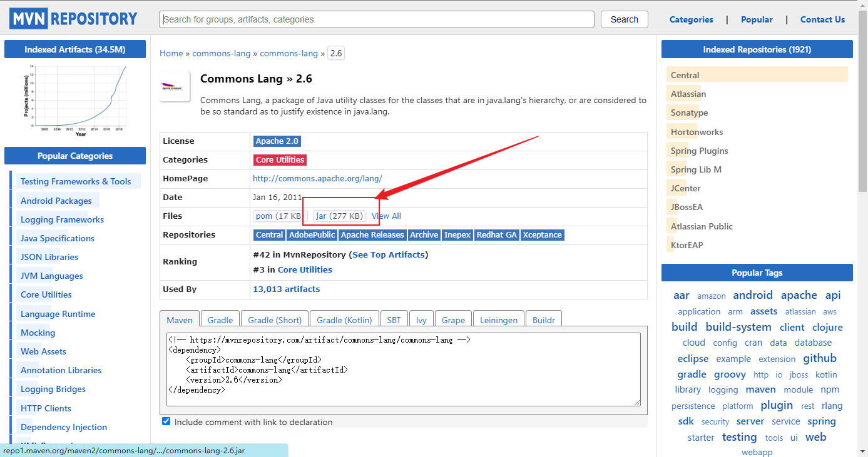
Task: Download the jar (277 KB) file
Action: 339,216
